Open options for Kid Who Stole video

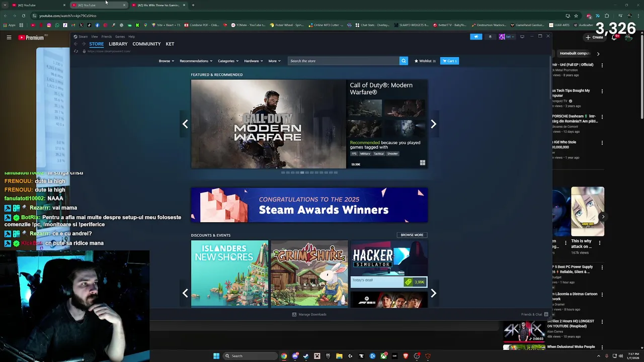point(602,143)
